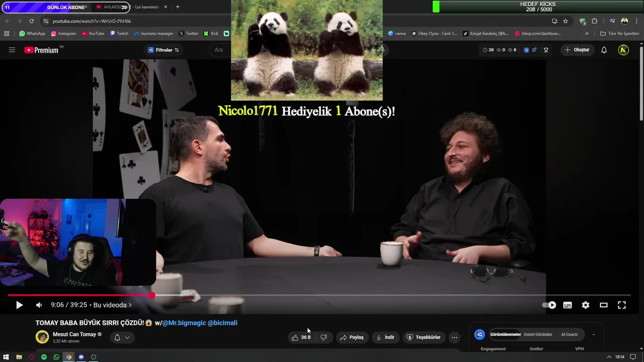The width and height of the screenshot is (644, 362).
Task: Like the video, 36 B thumbs up
Action: tap(301, 337)
